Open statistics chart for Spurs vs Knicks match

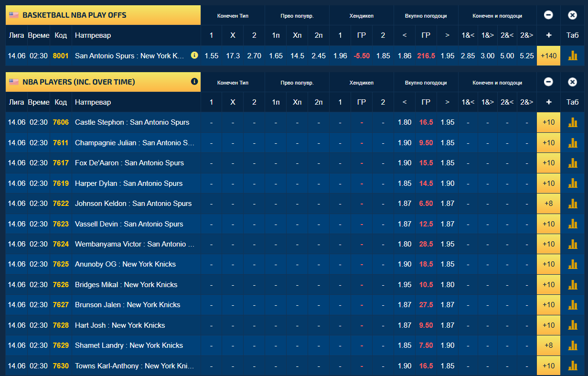click(572, 56)
